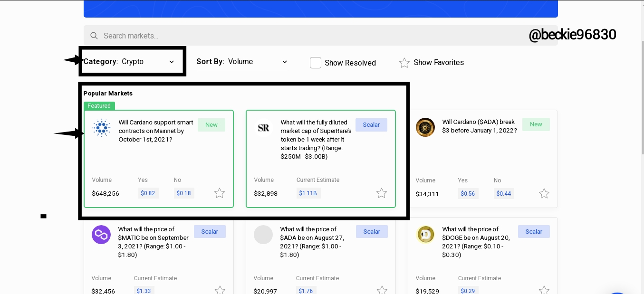This screenshot has width=644, height=294.
Task: Click the $1.33 current estimate
Action: pos(144,291)
